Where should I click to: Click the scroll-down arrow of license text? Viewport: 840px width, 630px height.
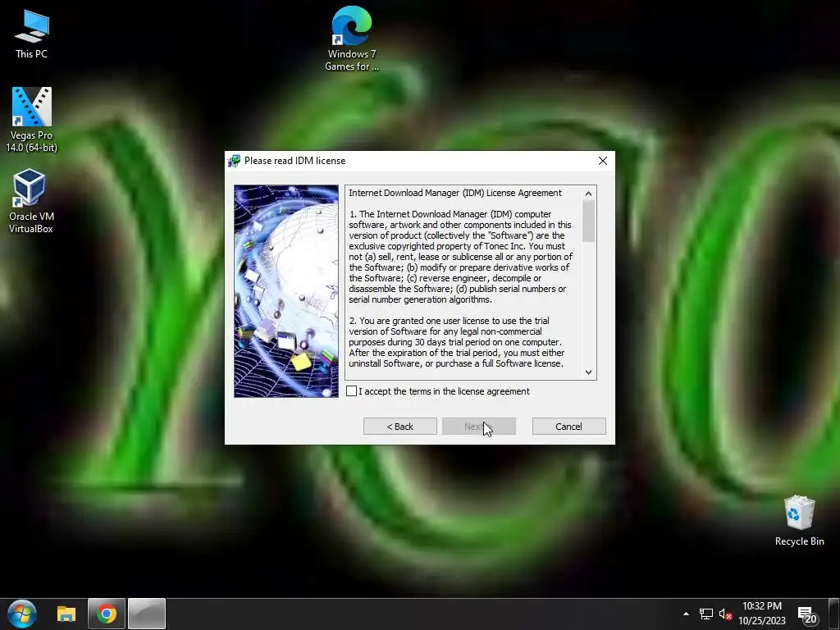589,372
